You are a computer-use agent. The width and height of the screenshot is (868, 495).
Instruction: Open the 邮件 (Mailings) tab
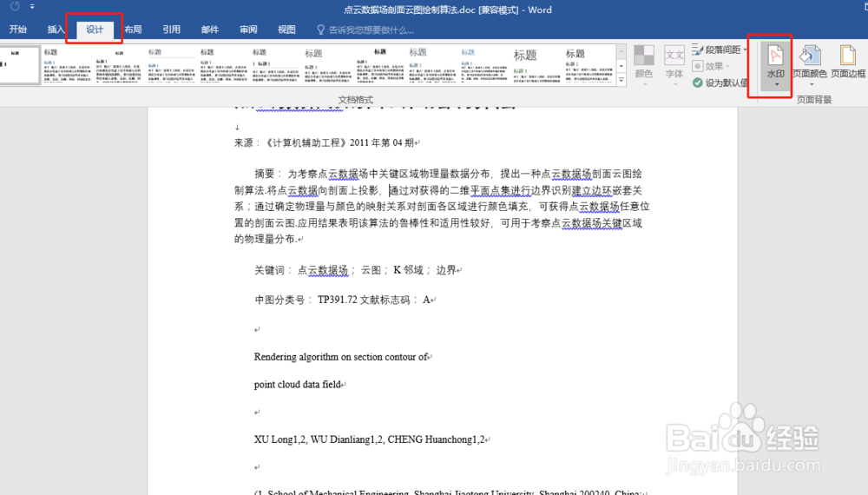pos(210,30)
